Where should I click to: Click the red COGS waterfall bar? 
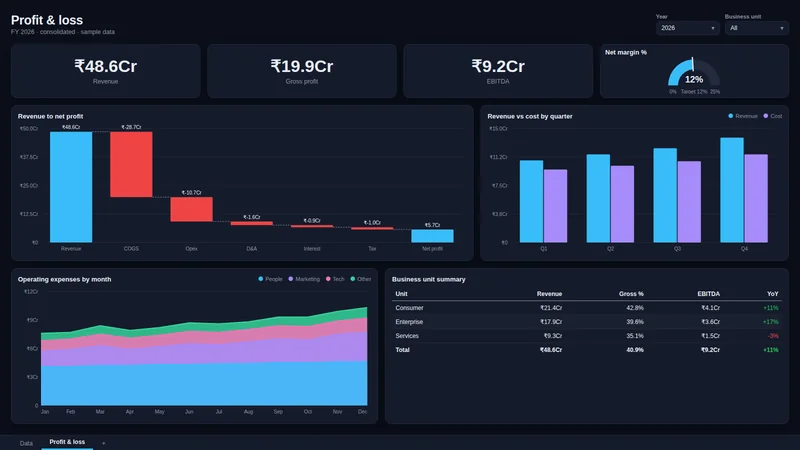click(x=131, y=164)
